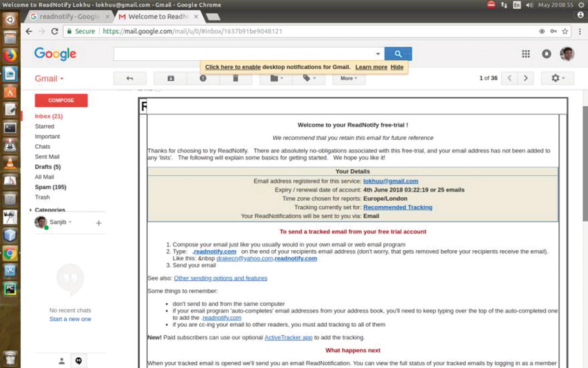Click Learn more in notification bar
588x368 pixels.
coord(371,67)
